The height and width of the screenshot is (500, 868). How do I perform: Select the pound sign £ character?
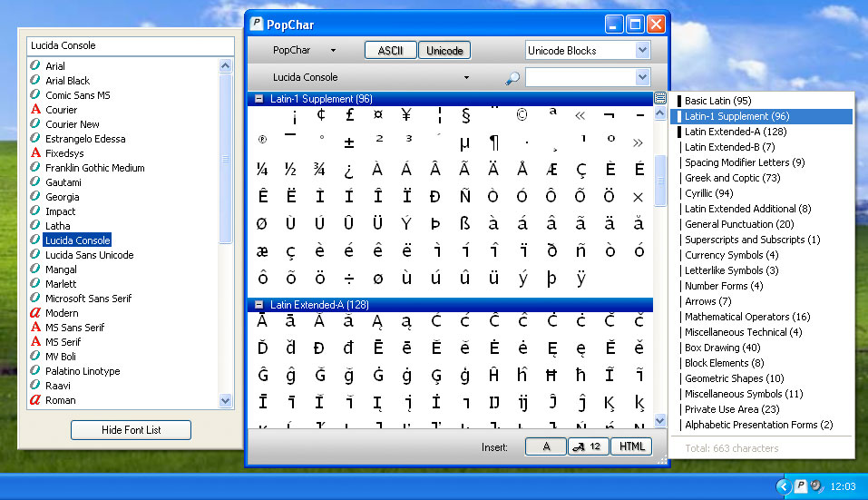click(x=349, y=115)
